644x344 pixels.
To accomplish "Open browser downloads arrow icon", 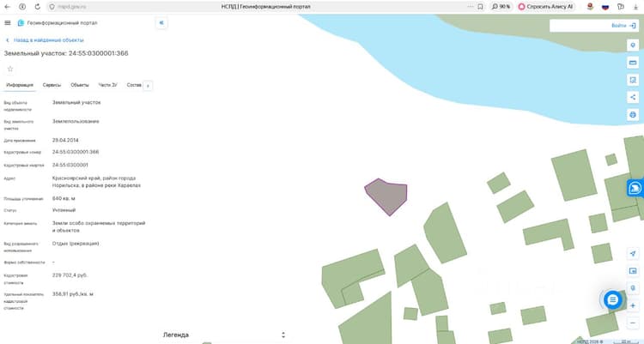I will tap(635, 7).
